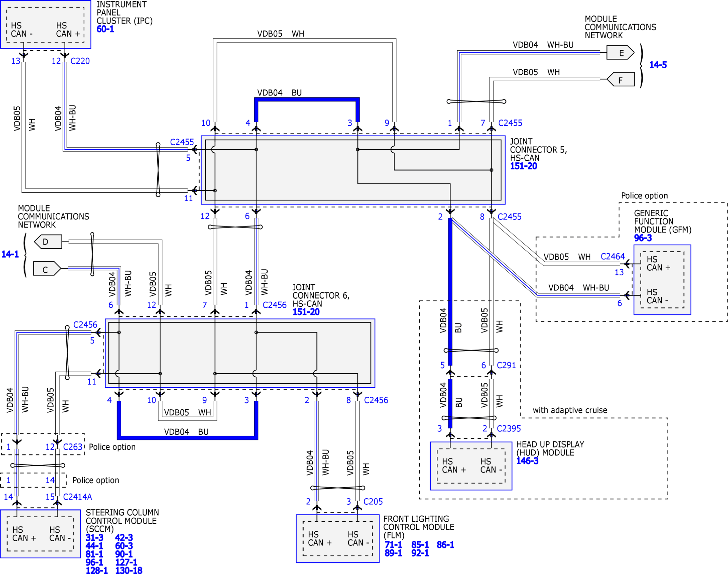Click the Steering Column Control Module box
728x574 pixels.
[x=40, y=534]
